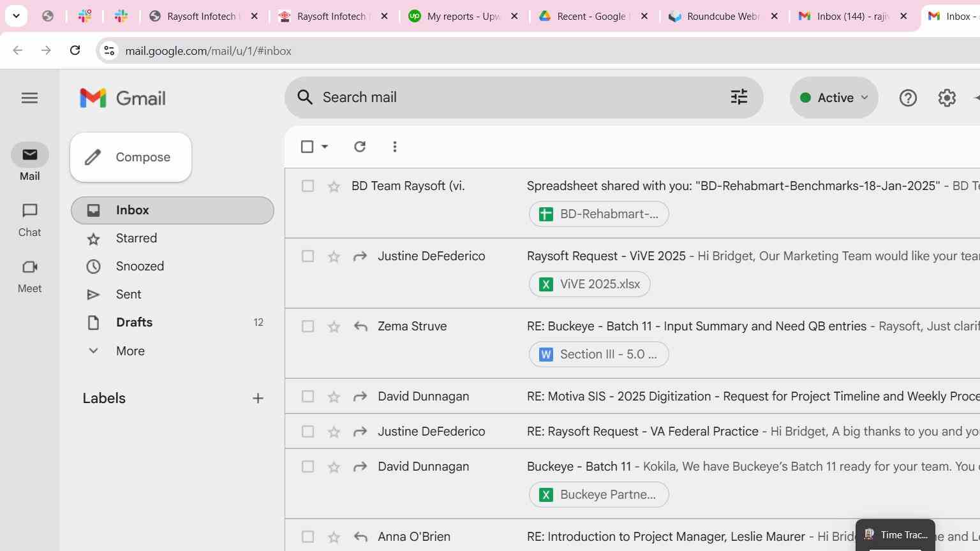This screenshot has width=980, height=551.
Task: Open Settings gear icon
Action: pos(947,98)
